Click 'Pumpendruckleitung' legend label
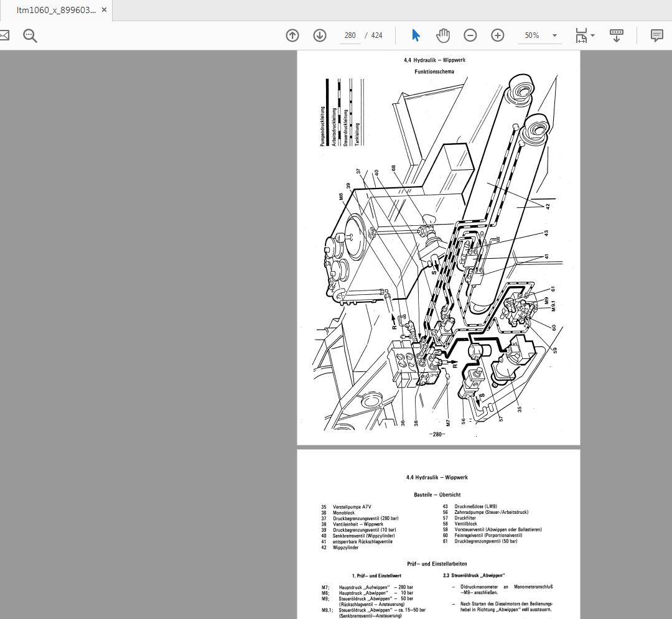This screenshot has width=672, height=619. click(x=322, y=126)
